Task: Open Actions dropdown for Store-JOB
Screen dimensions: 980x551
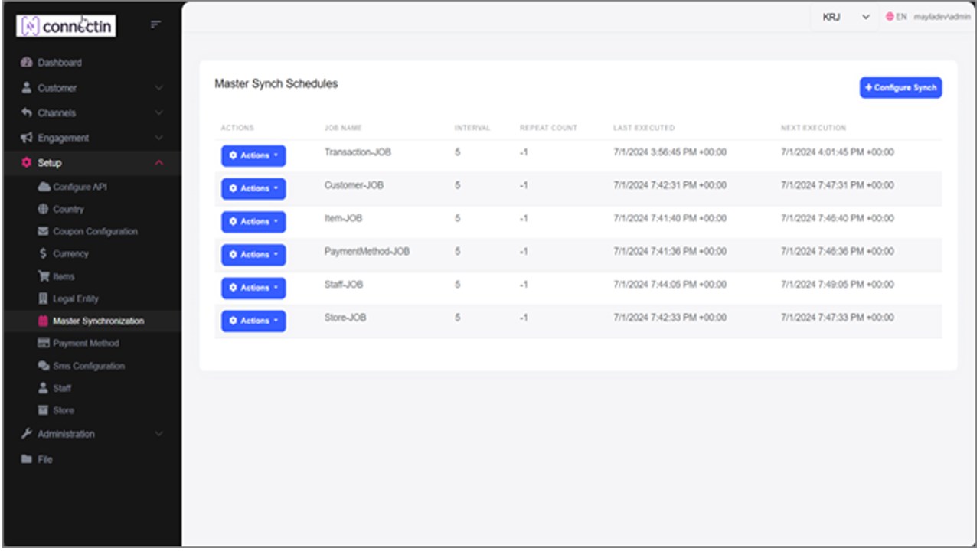Action: tap(253, 321)
